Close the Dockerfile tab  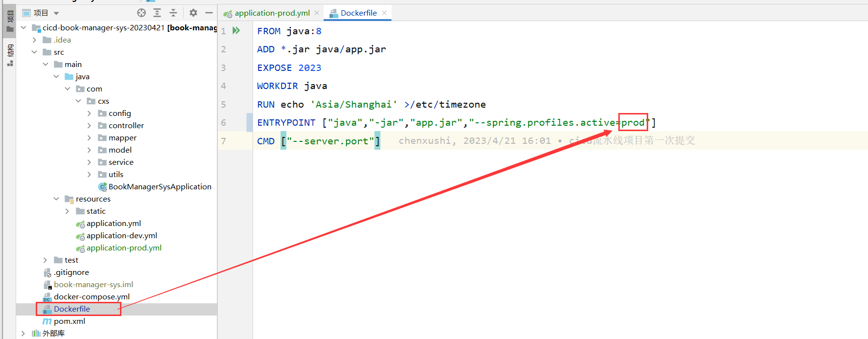click(384, 13)
